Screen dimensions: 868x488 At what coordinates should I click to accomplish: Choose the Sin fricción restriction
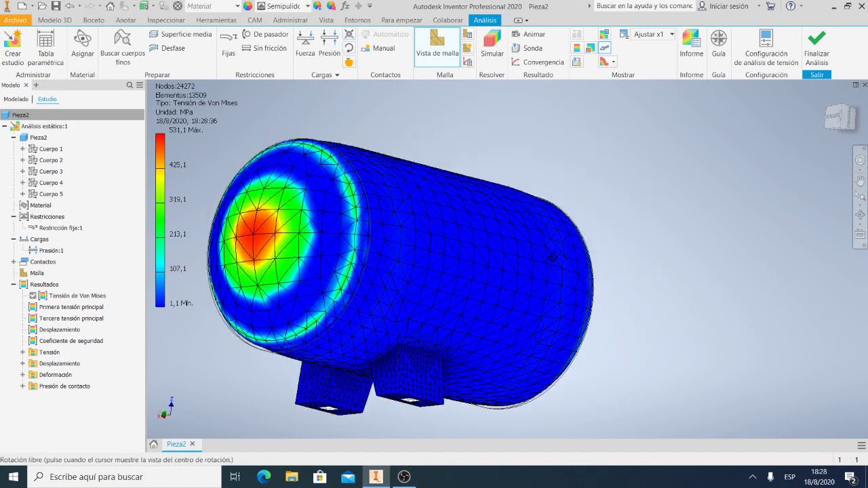264,48
